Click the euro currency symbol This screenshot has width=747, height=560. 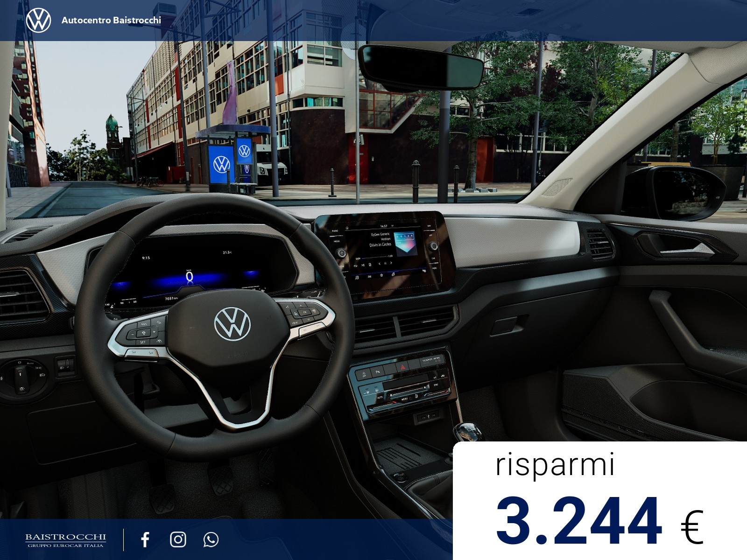(692, 526)
